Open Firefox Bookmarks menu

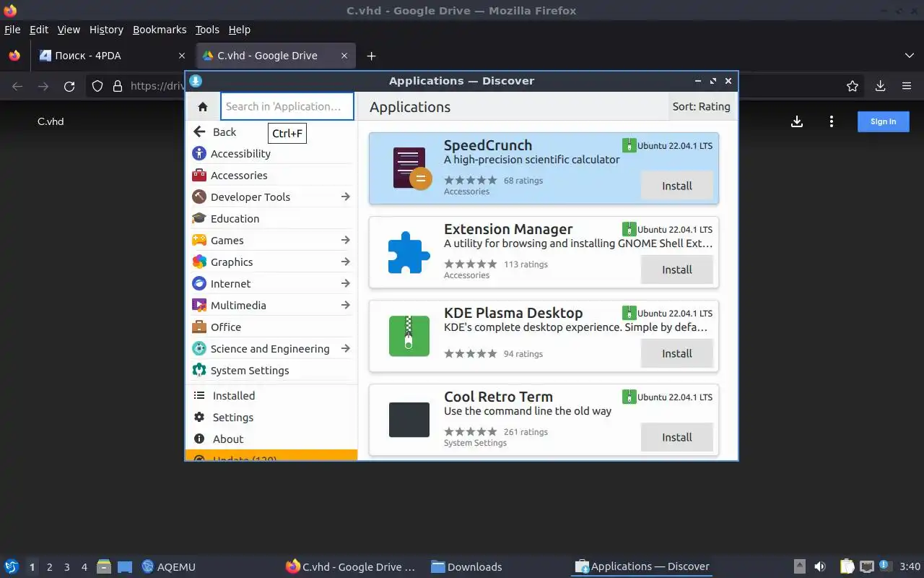click(160, 30)
